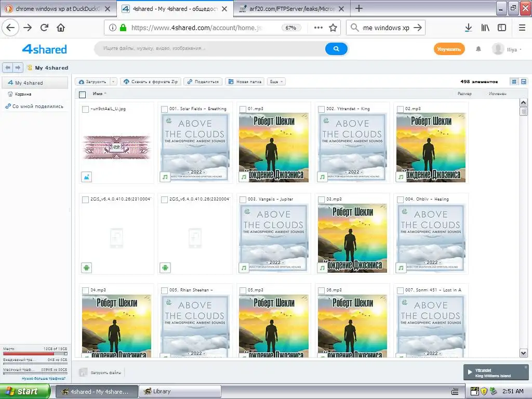Click the yellow shield tray icon
The height and width of the screenshot is (399, 532).
pyautogui.click(x=484, y=391)
